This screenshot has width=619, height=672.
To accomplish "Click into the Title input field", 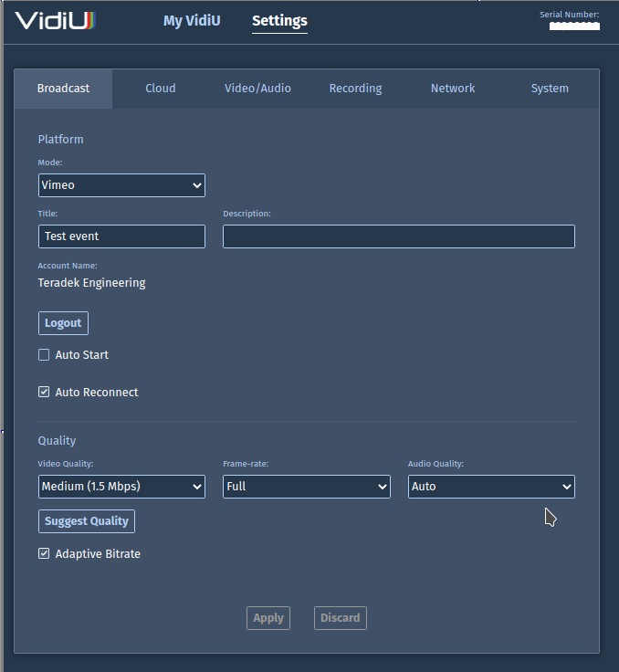I will coord(121,236).
